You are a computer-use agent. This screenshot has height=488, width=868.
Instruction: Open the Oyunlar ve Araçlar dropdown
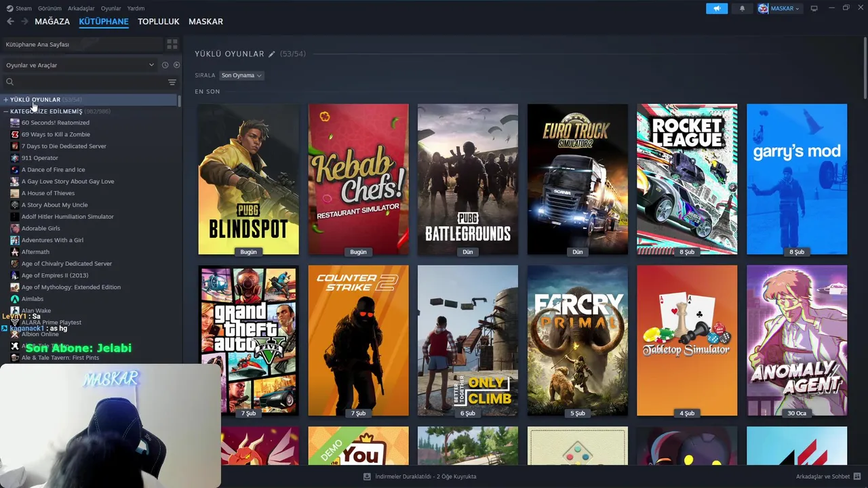[x=80, y=65]
